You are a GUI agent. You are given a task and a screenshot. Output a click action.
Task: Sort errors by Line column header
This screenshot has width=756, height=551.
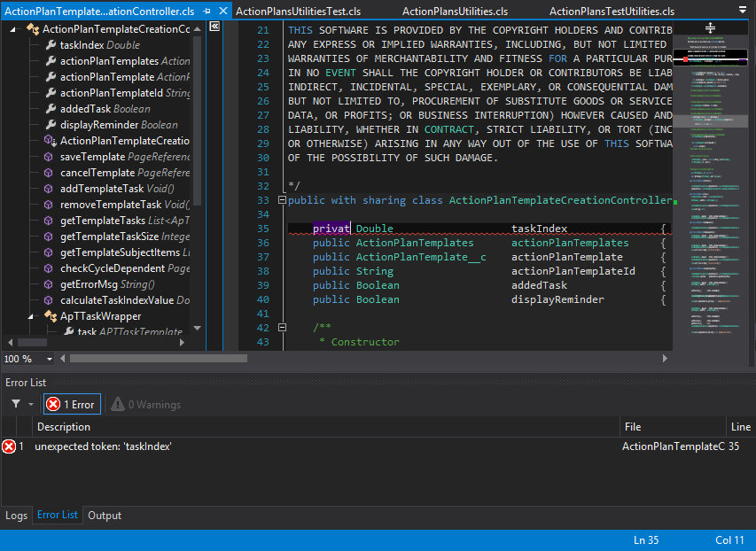741,427
